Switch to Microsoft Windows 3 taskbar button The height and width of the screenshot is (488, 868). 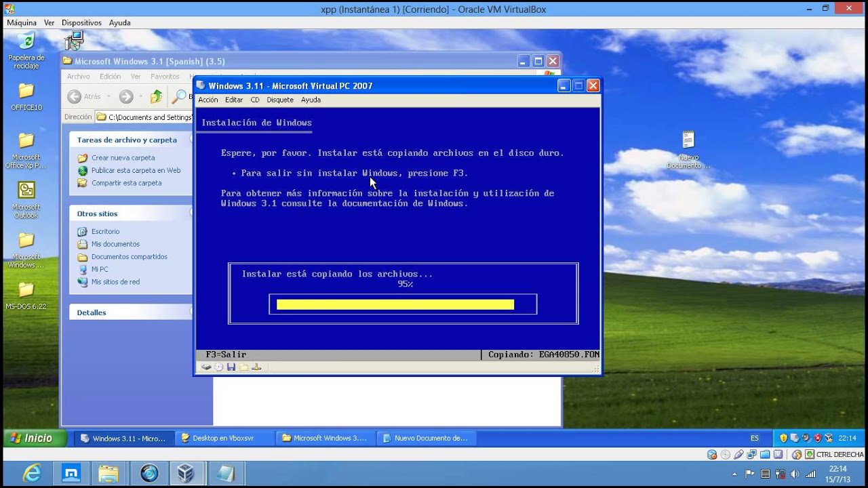(324, 438)
